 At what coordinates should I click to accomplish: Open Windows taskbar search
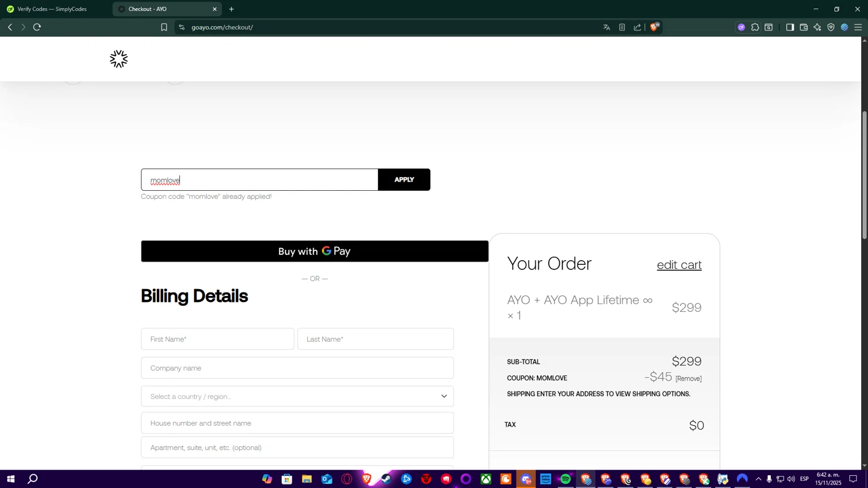(x=33, y=479)
